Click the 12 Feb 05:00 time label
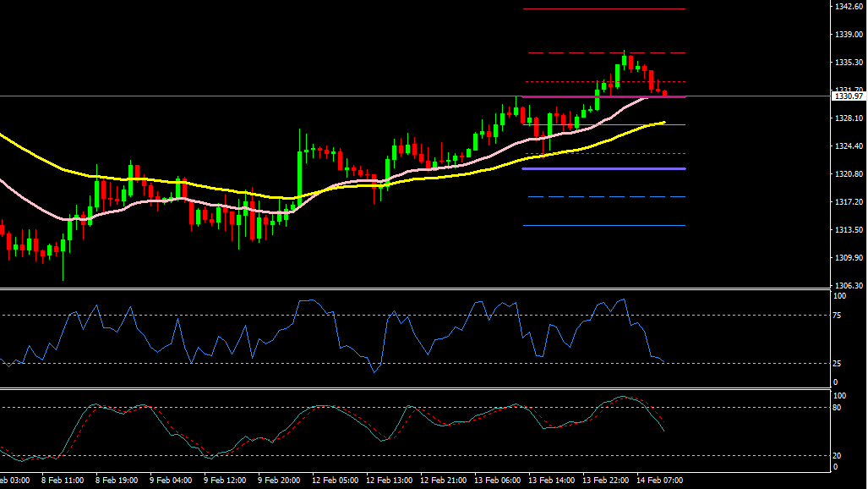This screenshot has height=489, width=868. [x=335, y=481]
